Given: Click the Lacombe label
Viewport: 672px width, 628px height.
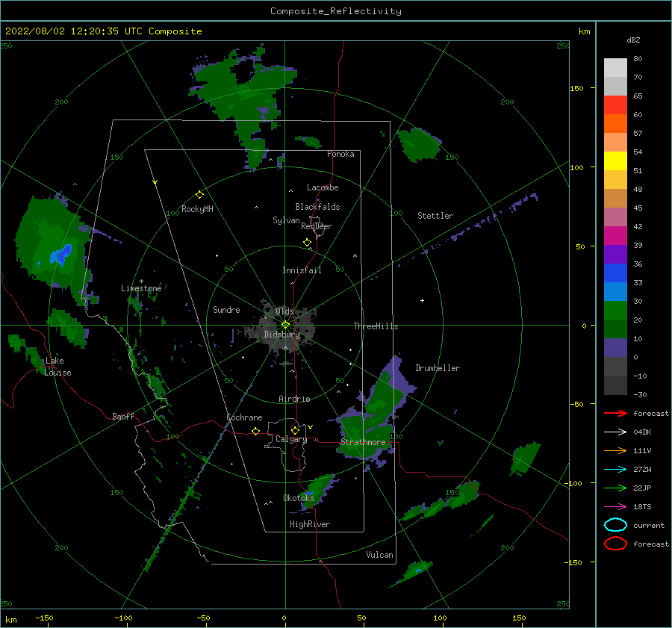Looking at the screenshot, I should pos(323,187).
